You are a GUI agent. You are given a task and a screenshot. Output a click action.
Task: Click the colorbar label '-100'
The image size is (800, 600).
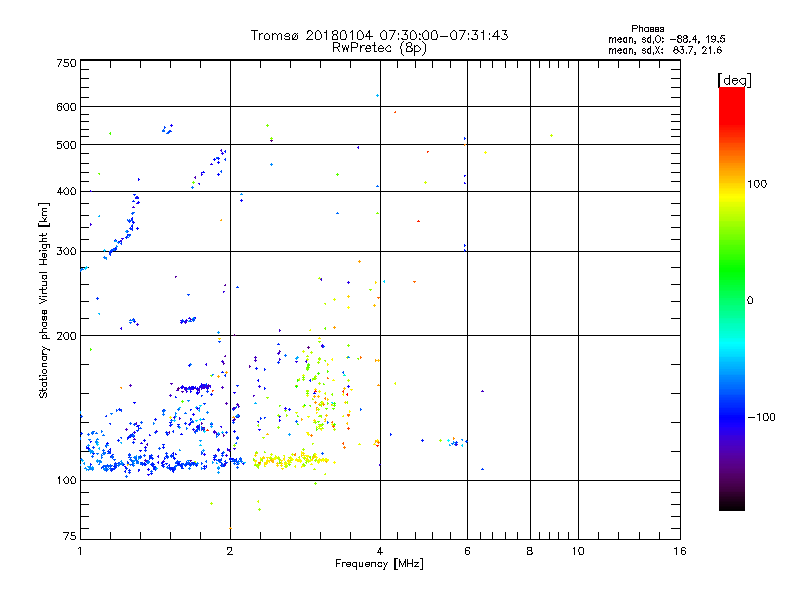point(761,417)
